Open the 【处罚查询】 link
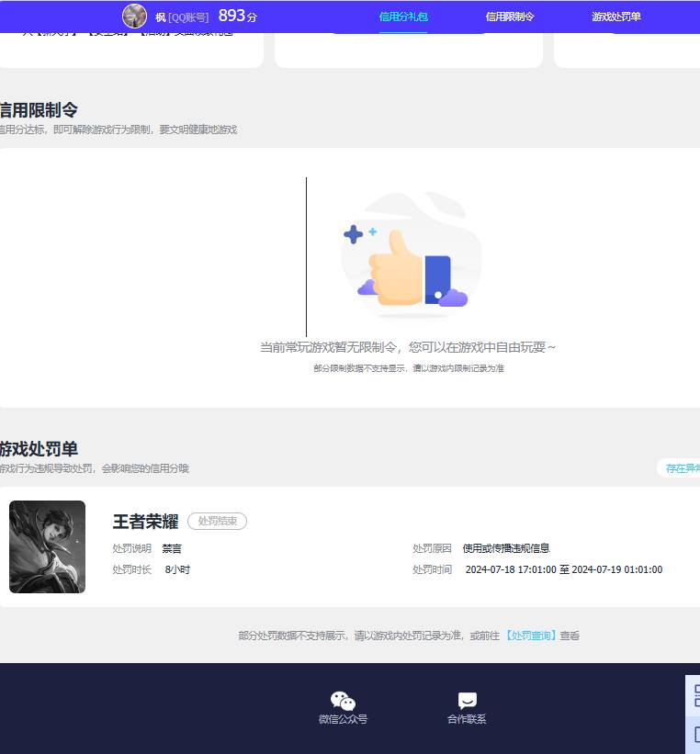This screenshot has height=754, width=700. (531, 636)
